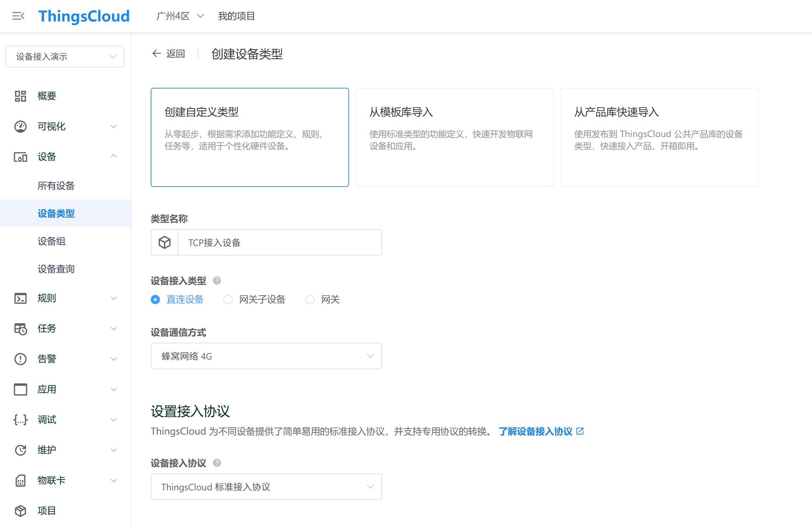Click the 调试 braces icon

point(20,420)
